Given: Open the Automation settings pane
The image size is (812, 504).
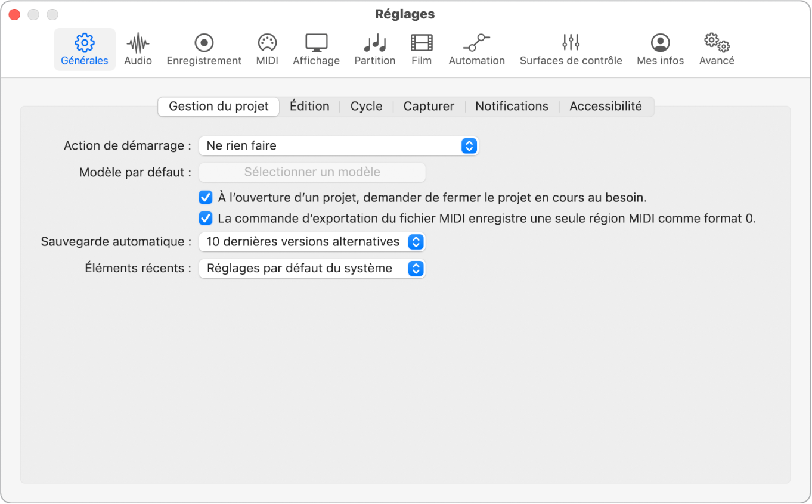Looking at the screenshot, I should point(477,49).
